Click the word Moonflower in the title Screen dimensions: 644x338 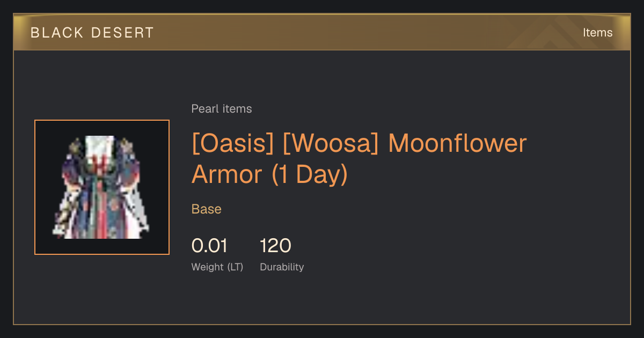point(457,144)
